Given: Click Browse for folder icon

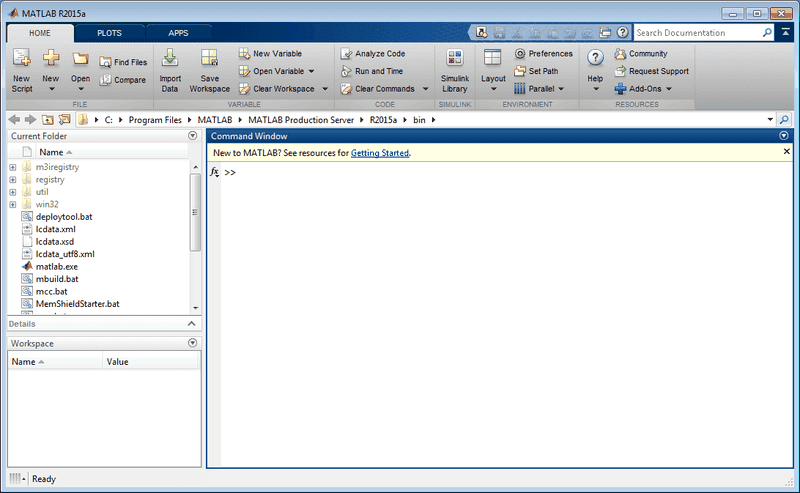Looking at the screenshot, I should pyautogui.click(x=64, y=120).
